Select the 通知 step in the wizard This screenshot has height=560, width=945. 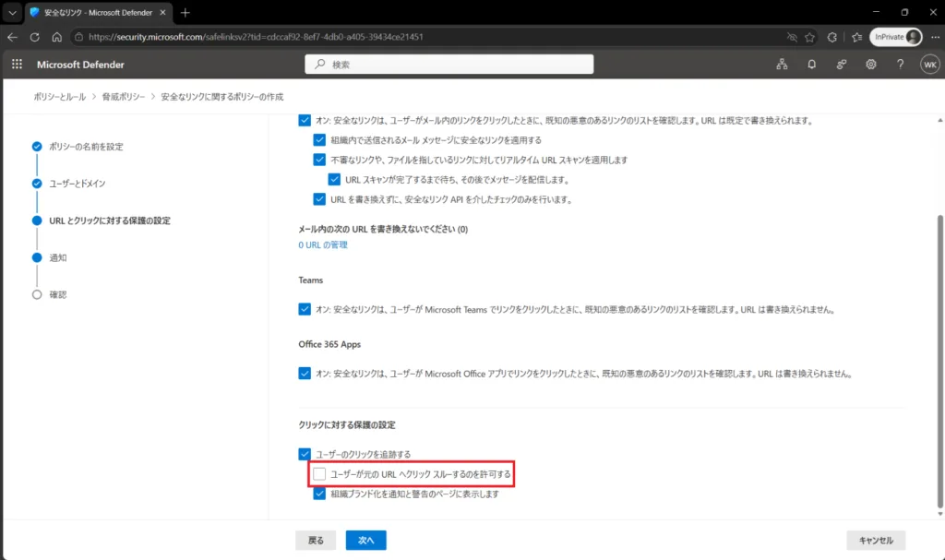click(x=58, y=257)
